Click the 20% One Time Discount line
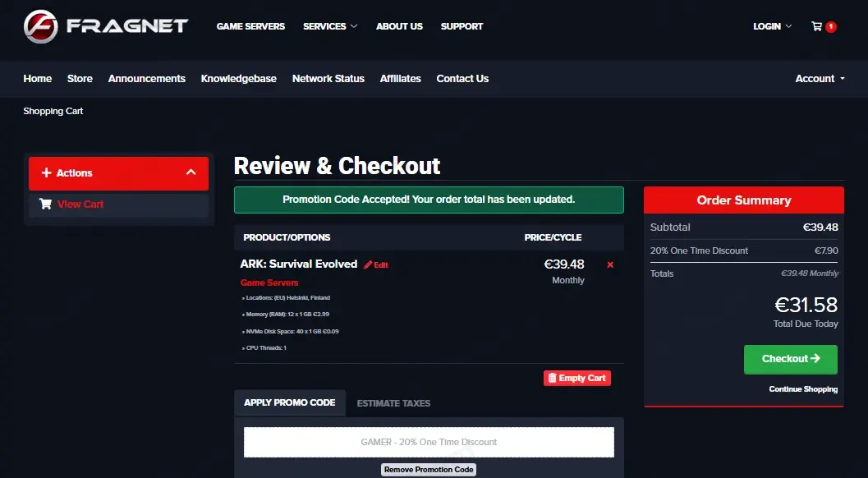The width and height of the screenshot is (868, 478). point(744,250)
